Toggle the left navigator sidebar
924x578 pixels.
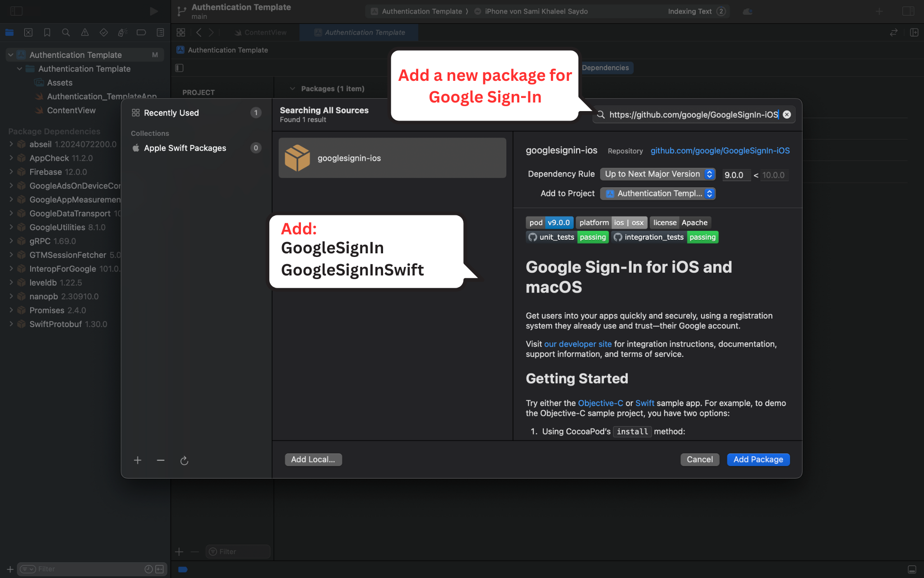tap(16, 11)
